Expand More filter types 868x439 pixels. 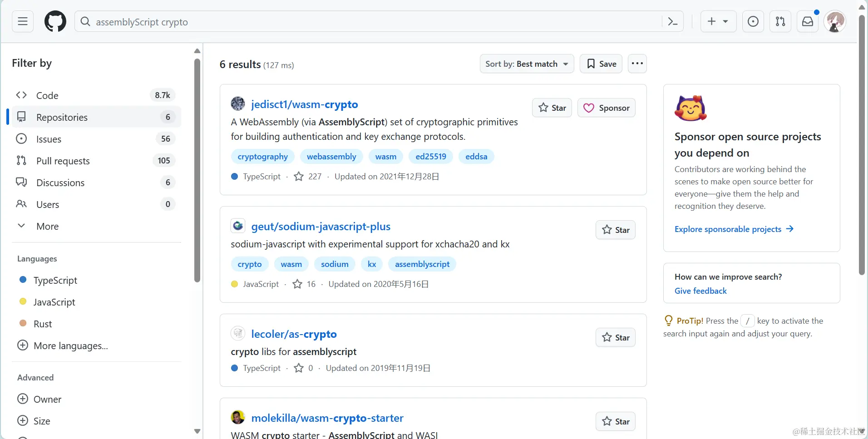[47, 226]
